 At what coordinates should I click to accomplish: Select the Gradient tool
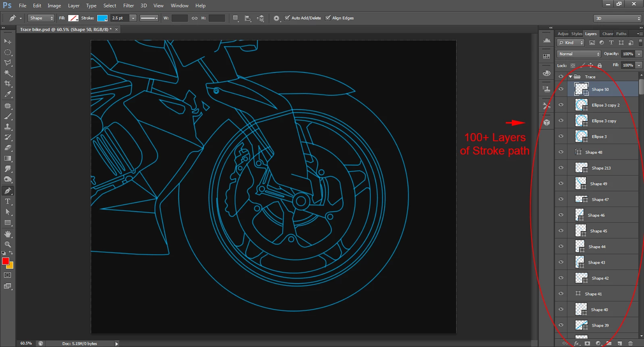coord(8,158)
